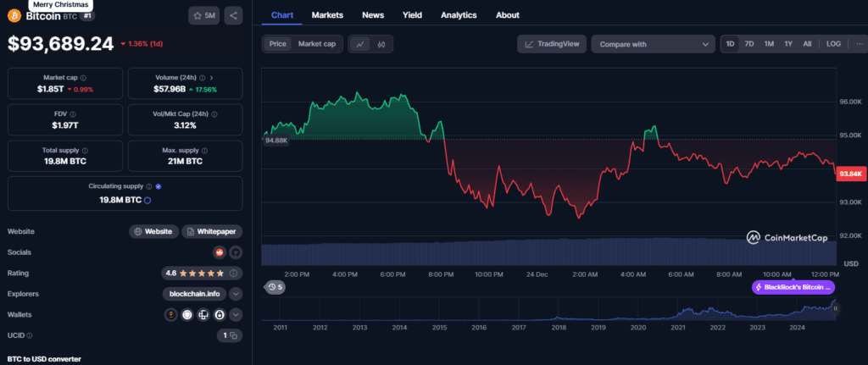Show FDV info icon
This screenshot has width=868, height=365.
tap(73, 114)
